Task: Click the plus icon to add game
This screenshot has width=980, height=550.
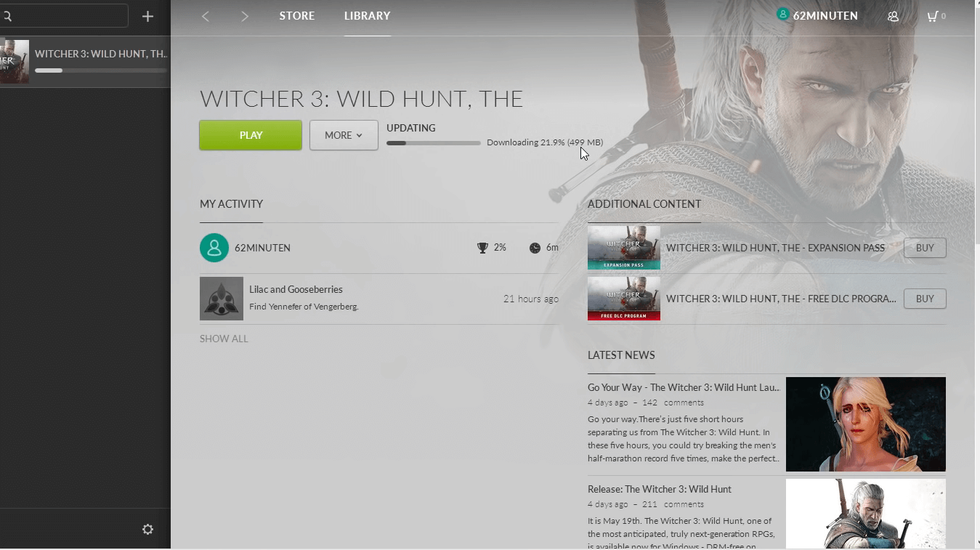Action: coord(147,16)
